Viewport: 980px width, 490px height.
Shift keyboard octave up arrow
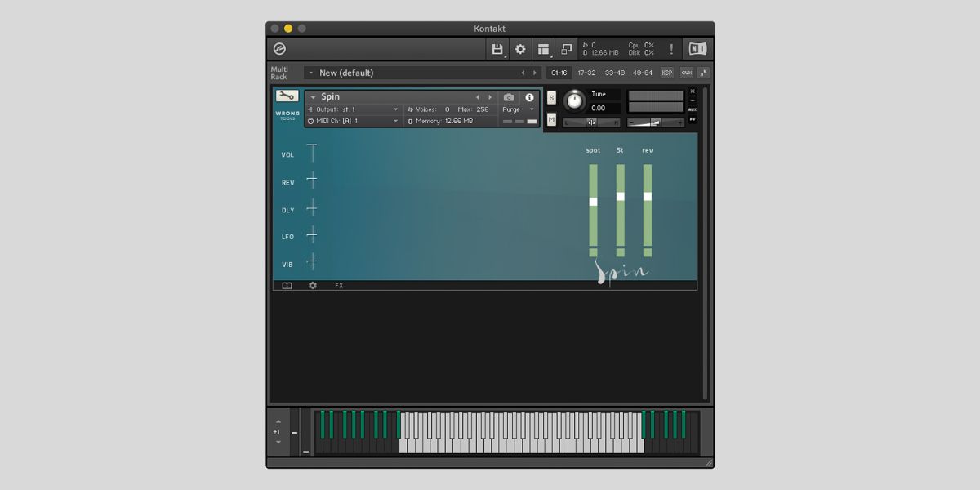coord(278,422)
